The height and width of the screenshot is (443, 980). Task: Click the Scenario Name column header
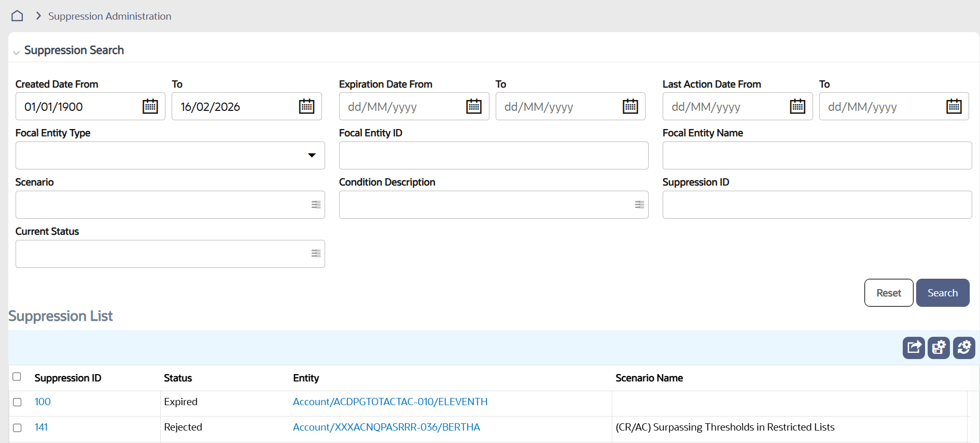point(649,378)
